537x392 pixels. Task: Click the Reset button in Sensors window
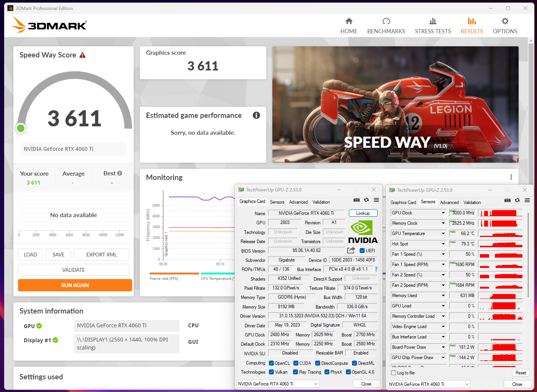pyautogui.click(x=521, y=373)
